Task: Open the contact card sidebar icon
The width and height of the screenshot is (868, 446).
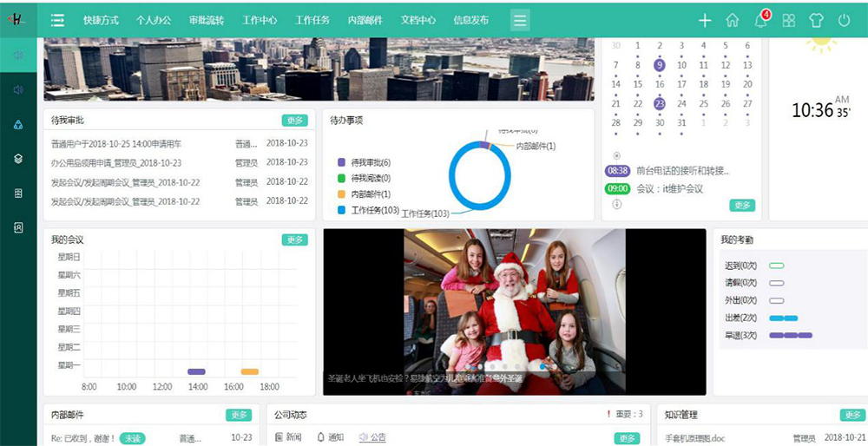Action: coord(18,227)
